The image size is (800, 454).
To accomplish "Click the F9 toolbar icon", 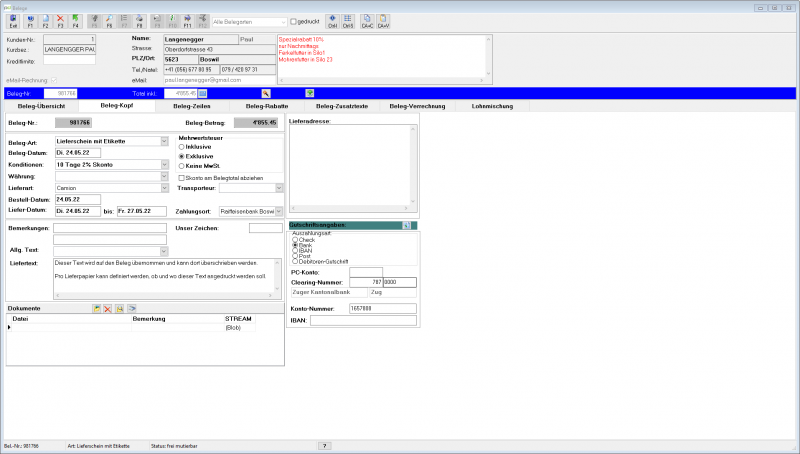I will pyautogui.click(x=157, y=21).
